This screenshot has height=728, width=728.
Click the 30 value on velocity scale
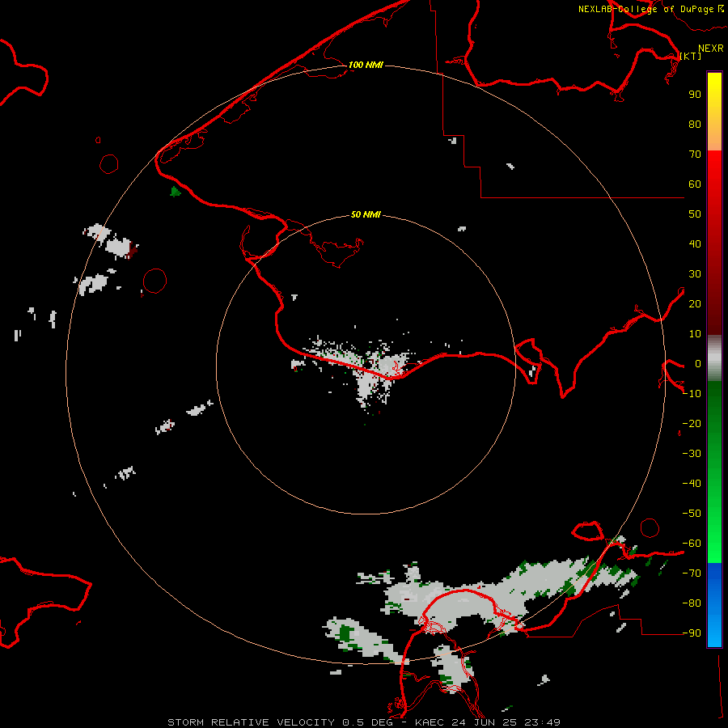pos(695,274)
